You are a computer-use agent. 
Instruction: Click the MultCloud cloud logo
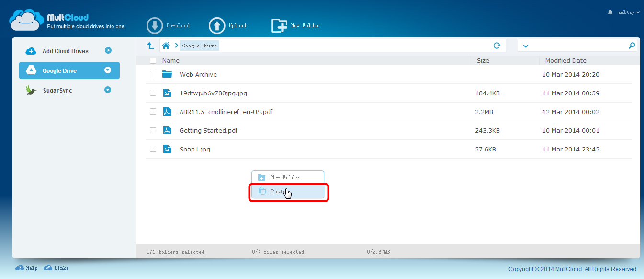click(x=27, y=20)
